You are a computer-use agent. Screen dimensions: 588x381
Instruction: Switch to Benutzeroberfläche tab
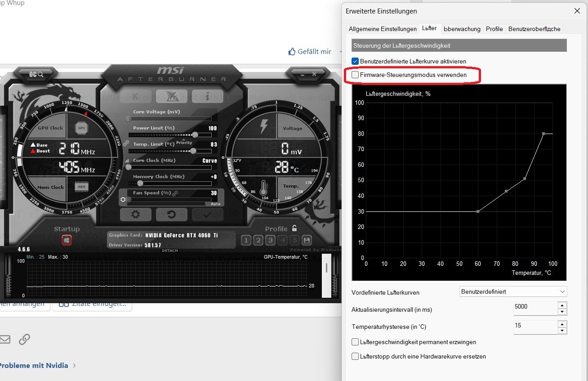pos(534,29)
